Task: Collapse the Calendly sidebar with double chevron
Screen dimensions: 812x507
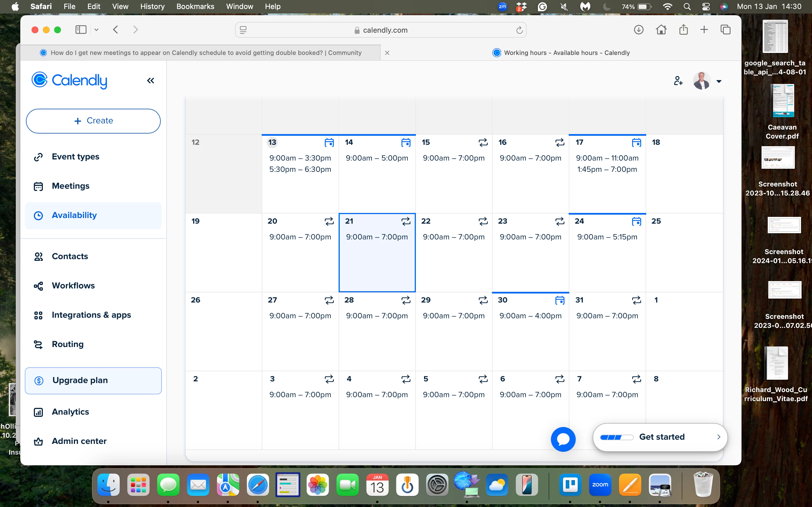Action: [x=150, y=81]
